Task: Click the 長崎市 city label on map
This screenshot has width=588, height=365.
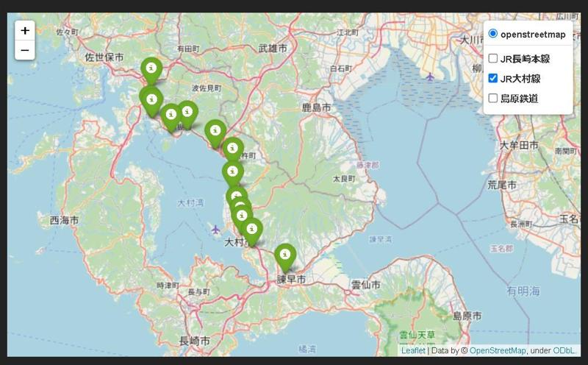Action: 194,341
